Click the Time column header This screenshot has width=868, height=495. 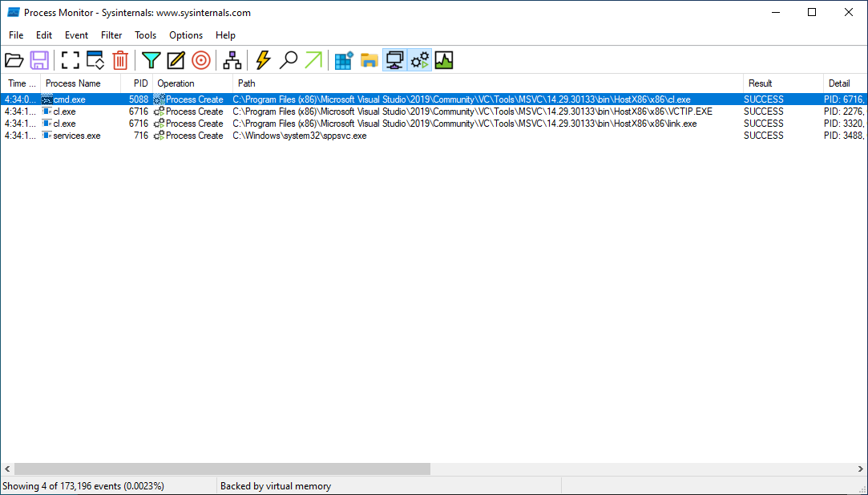pos(21,83)
